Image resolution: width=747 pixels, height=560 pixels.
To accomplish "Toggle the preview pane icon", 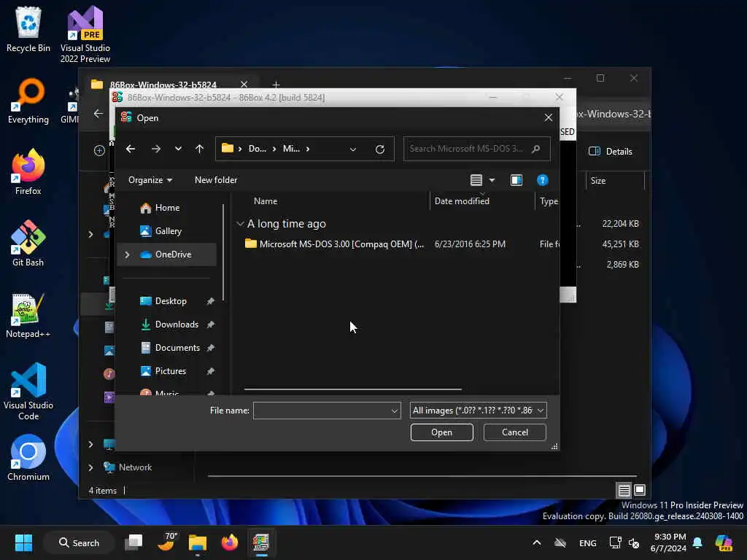I will pyautogui.click(x=516, y=180).
